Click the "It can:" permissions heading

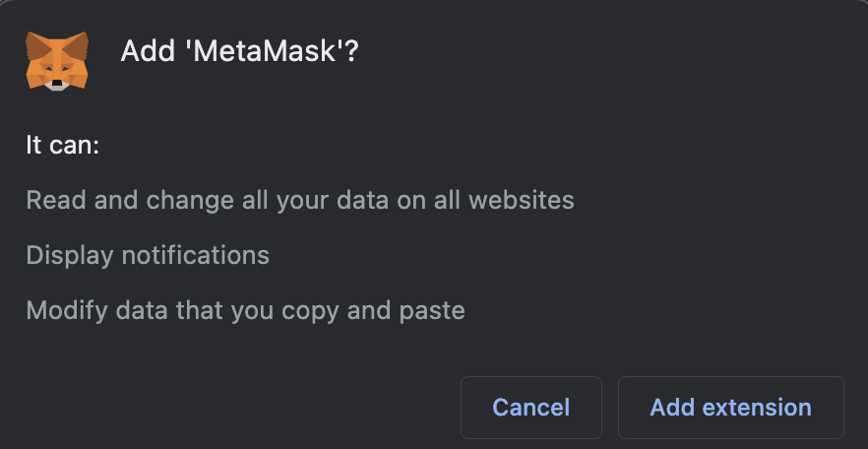coord(64,146)
